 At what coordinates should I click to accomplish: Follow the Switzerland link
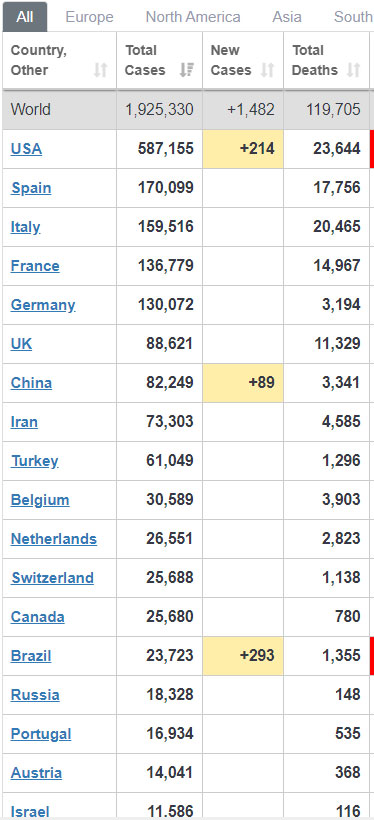52,578
